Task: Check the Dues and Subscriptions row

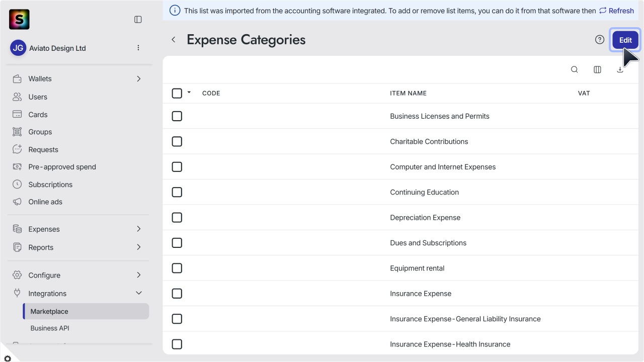Action: click(177, 243)
